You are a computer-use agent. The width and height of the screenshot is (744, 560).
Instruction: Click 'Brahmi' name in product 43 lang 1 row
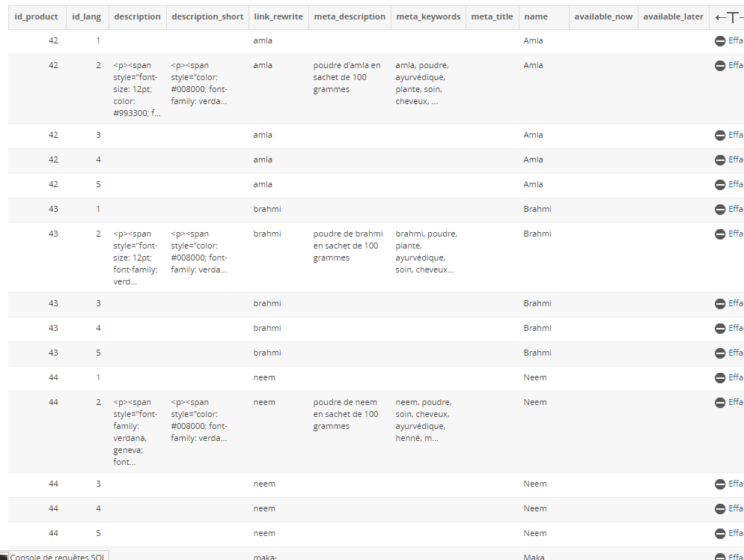click(x=537, y=210)
